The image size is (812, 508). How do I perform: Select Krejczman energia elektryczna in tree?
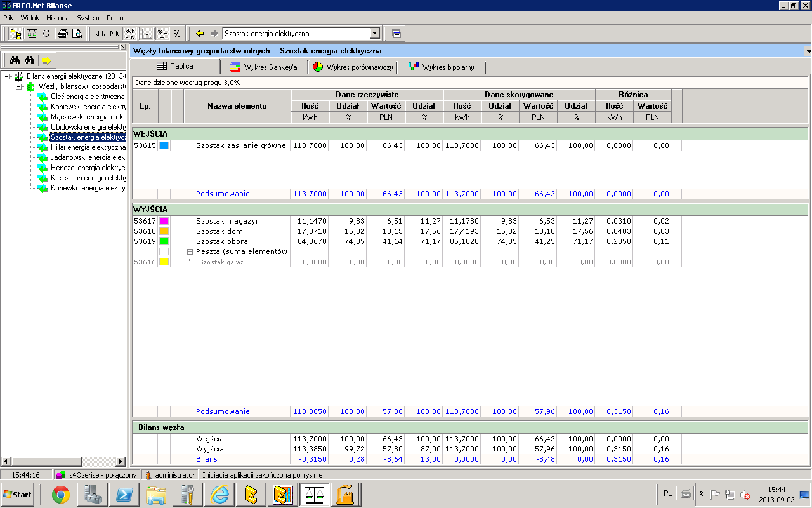(88, 178)
